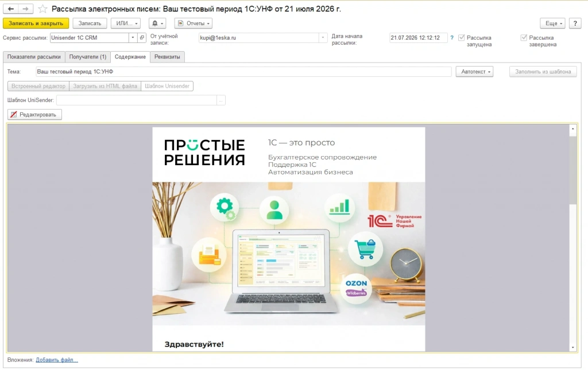Click the ellipsis button beside Шаблон UniSender field
Screen dimensions: 588x370
click(221, 100)
